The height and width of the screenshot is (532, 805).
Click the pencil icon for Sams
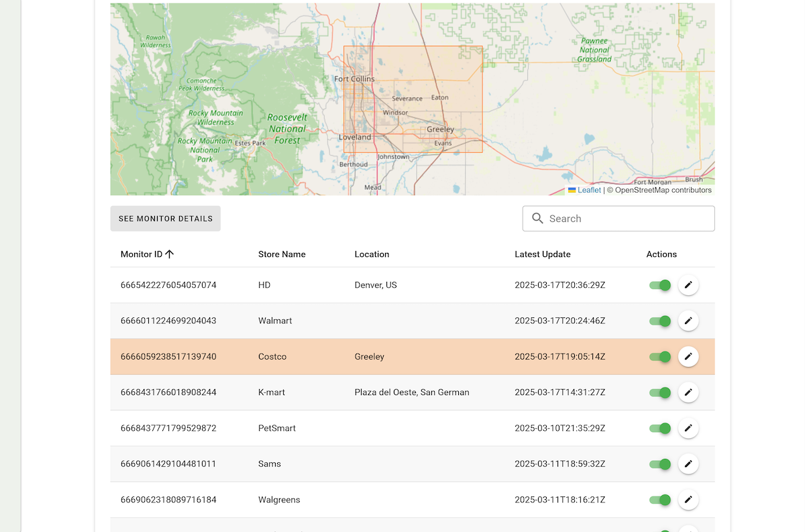point(688,464)
